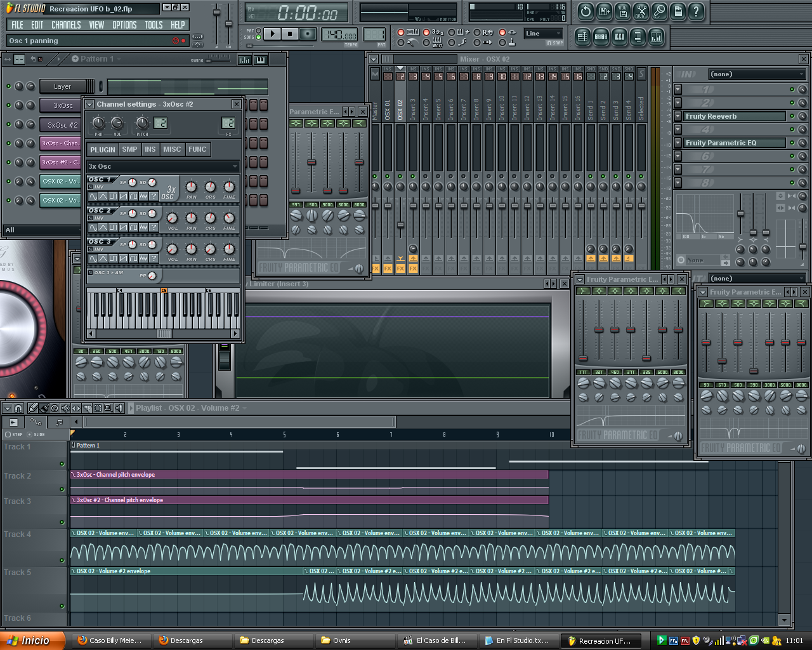Start playback with the Play button
This screenshot has width=812, height=650.
272,34
